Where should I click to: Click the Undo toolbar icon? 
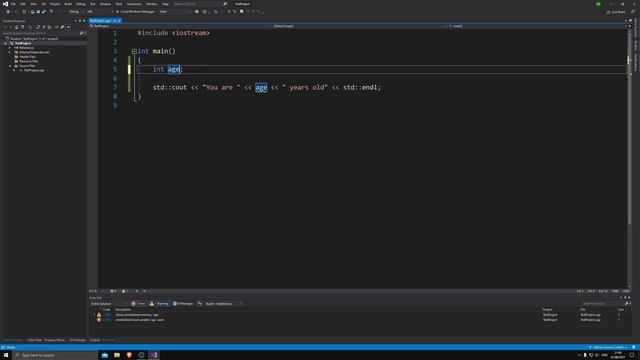[51, 11]
